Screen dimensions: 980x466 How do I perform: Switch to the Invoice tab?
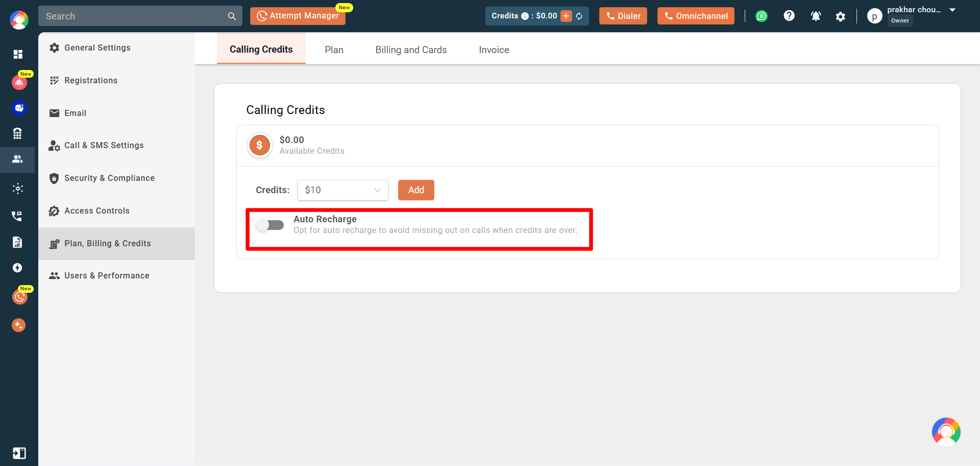tap(494, 50)
